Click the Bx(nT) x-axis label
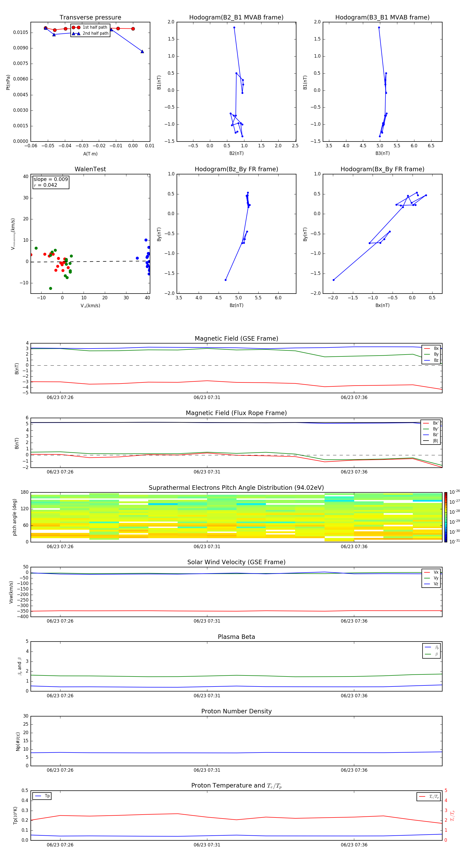 [382, 305]
